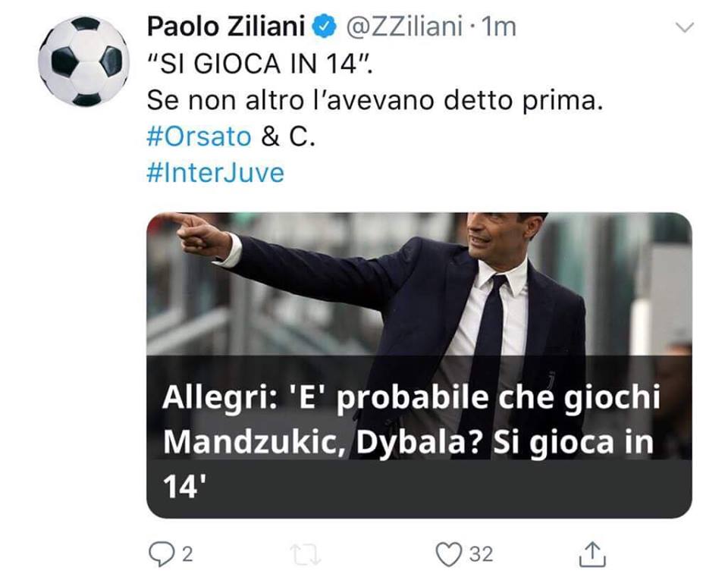Tap the share upload icon
Screen dimensions: 728x583
[592, 554]
